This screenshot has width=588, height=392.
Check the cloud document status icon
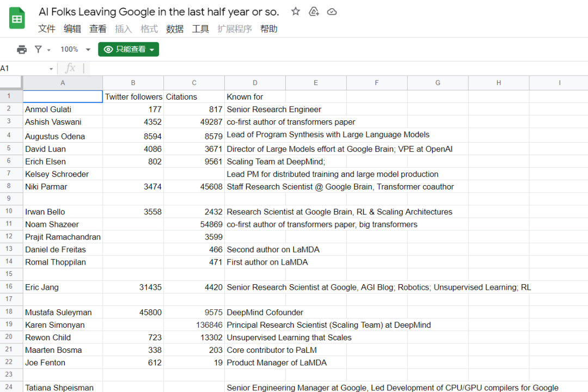(332, 11)
